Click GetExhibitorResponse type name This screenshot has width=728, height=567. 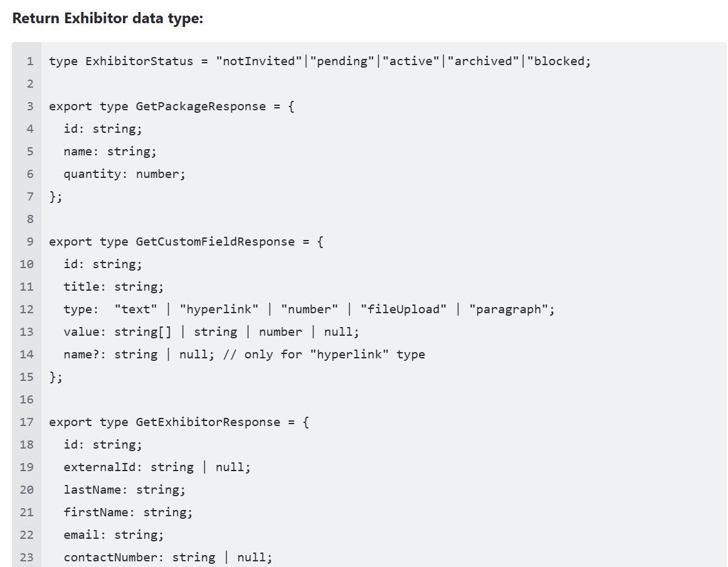(x=208, y=422)
